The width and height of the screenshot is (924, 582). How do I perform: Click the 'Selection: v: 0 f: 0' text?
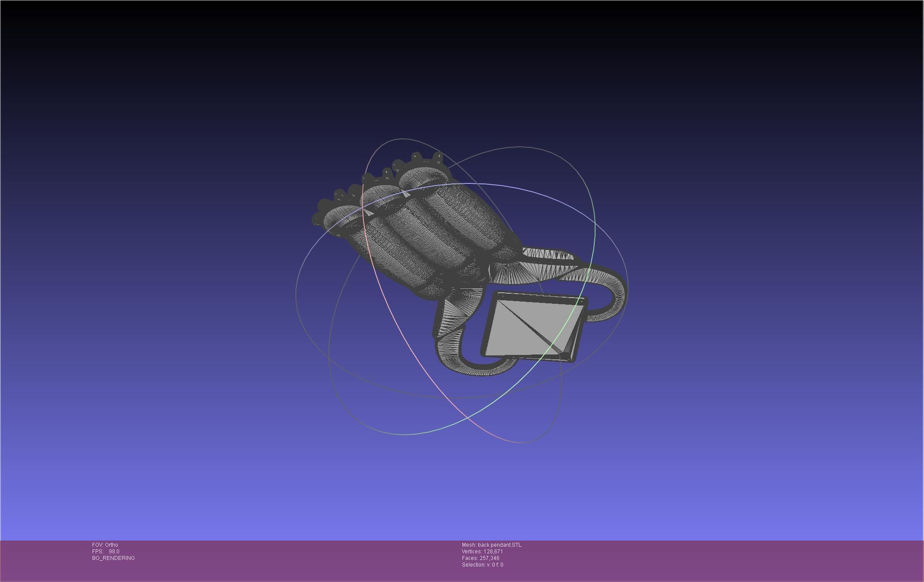point(482,565)
